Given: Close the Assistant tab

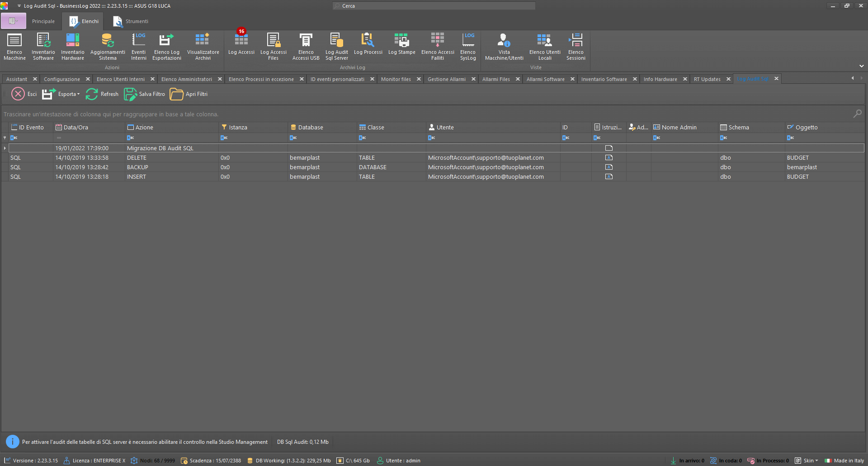Looking at the screenshot, I should pyautogui.click(x=35, y=79).
